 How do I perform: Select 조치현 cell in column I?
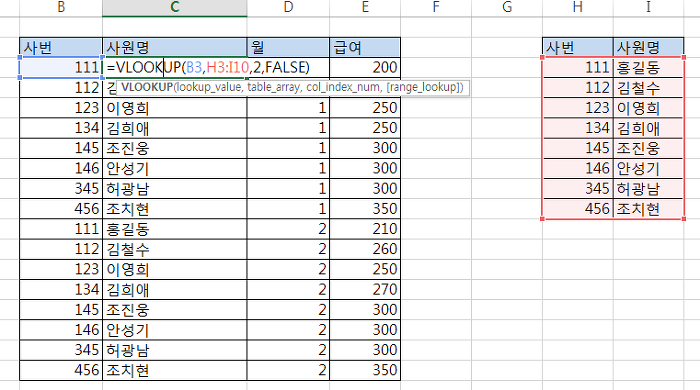(648, 209)
